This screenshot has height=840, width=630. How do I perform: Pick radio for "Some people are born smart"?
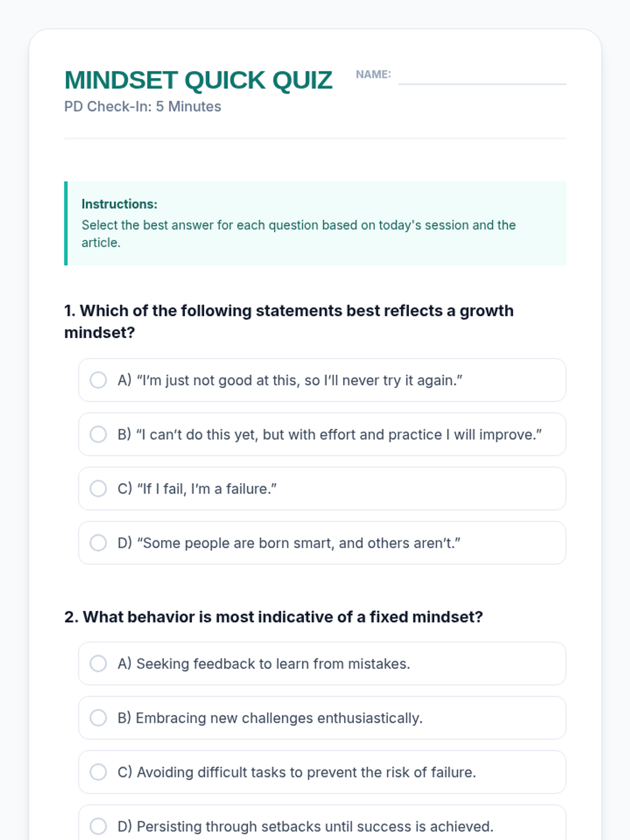(98, 543)
